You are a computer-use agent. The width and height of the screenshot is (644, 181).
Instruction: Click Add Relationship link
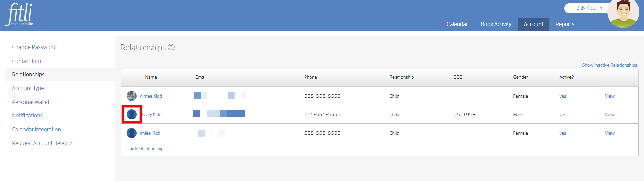pyautogui.click(x=145, y=149)
